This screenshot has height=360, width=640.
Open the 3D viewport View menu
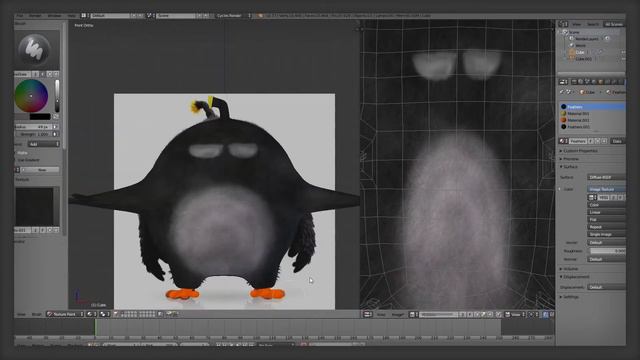pos(22,314)
